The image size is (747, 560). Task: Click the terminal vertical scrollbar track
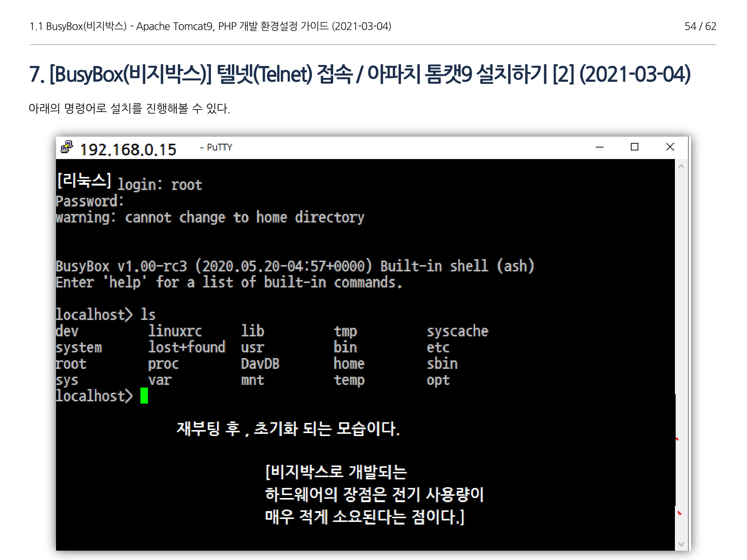point(681,299)
